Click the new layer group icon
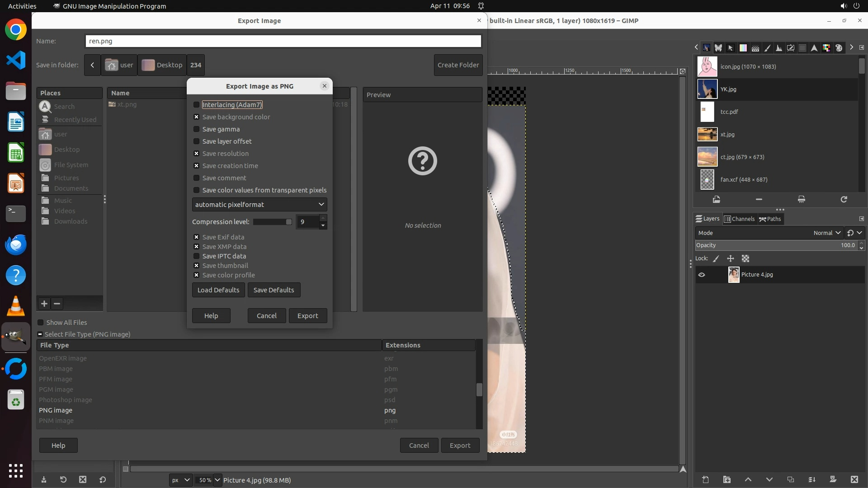The width and height of the screenshot is (868, 488). point(726,479)
